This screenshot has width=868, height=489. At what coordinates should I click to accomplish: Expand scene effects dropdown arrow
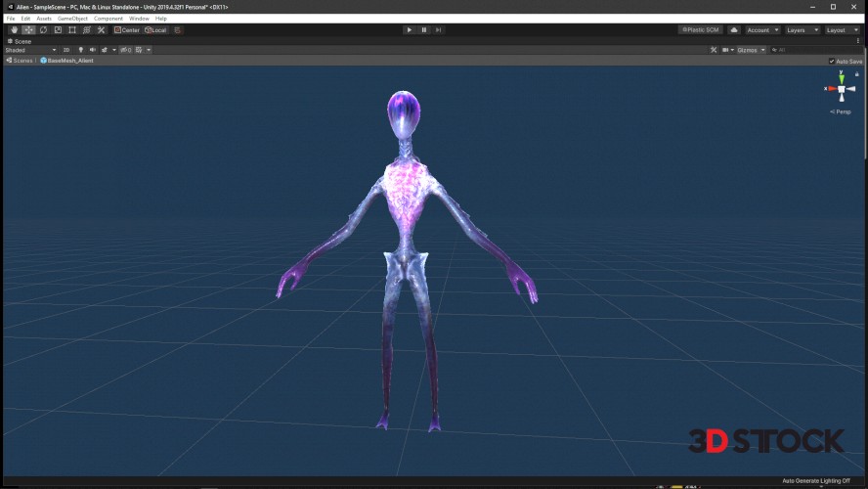click(114, 50)
